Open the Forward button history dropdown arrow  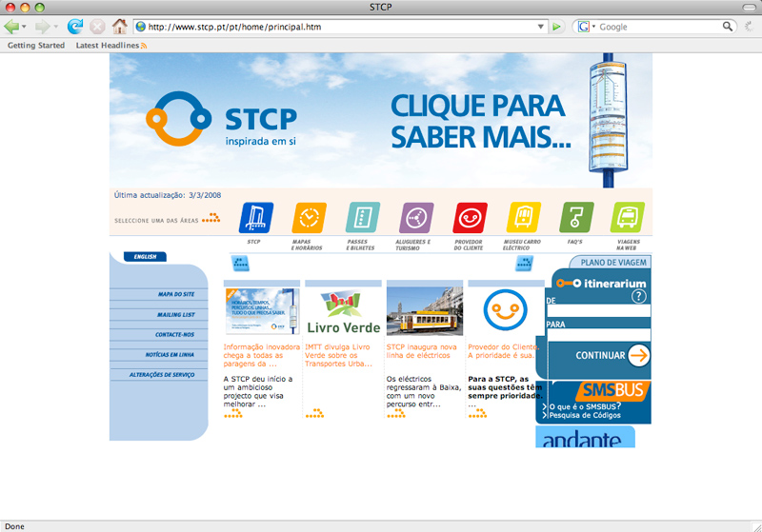55,27
